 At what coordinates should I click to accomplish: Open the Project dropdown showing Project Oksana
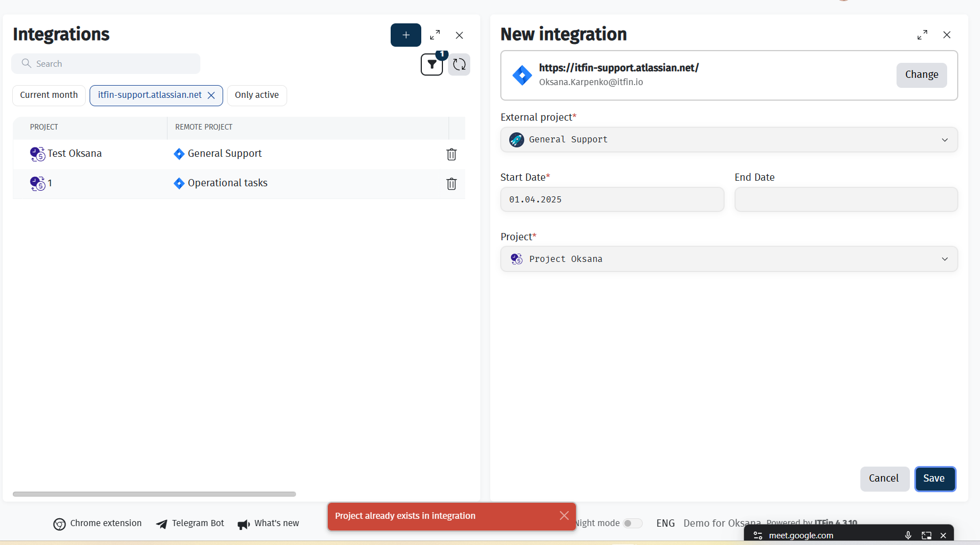coord(729,259)
